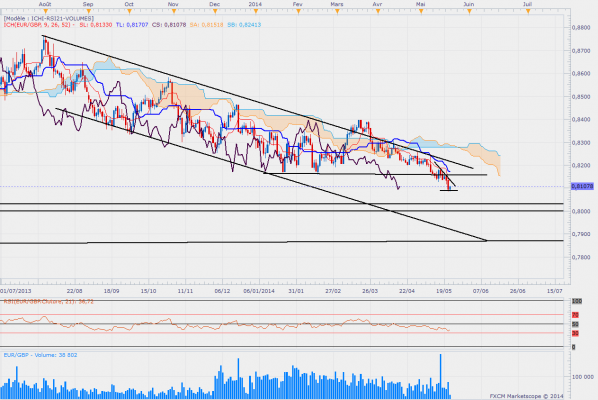This screenshot has width=598, height=400.
Task: Click the SB: 0,82413 value
Action: click(x=244, y=25)
